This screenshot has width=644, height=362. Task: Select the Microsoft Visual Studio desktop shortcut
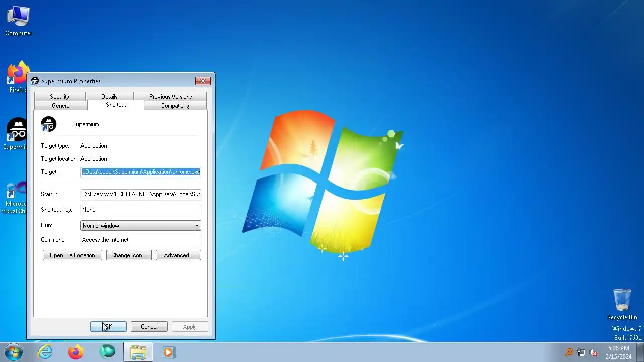(15, 198)
